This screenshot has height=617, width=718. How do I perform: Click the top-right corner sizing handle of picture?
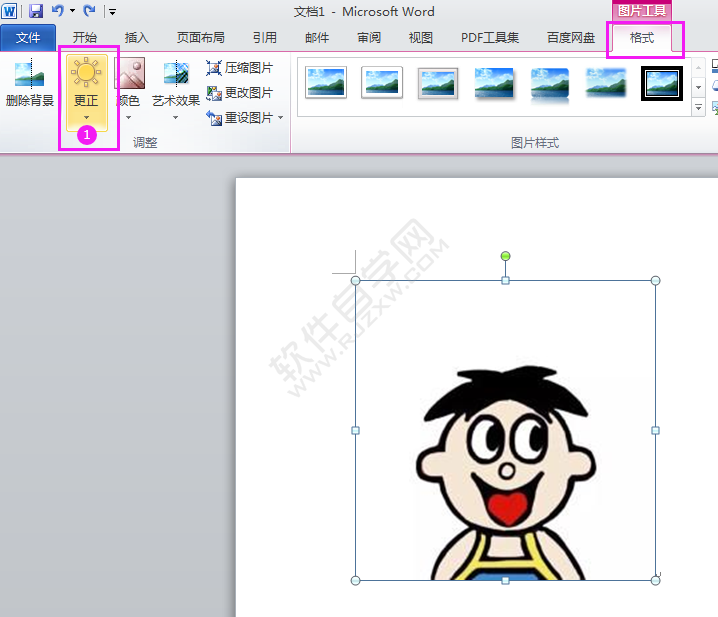pyautogui.click(x=655, y=280)
